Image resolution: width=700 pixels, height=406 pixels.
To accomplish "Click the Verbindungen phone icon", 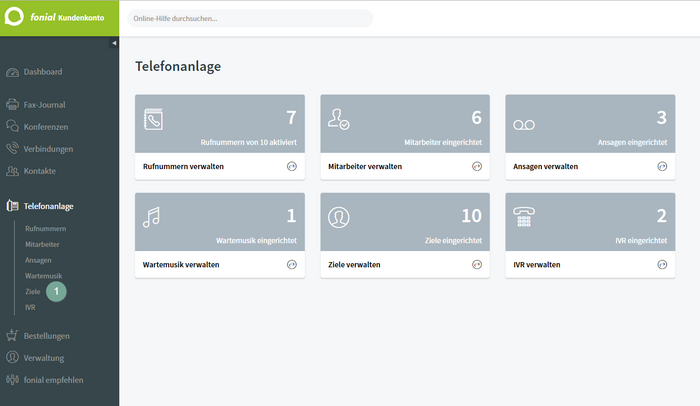I will pyautogui.click(x=12, y=149).
